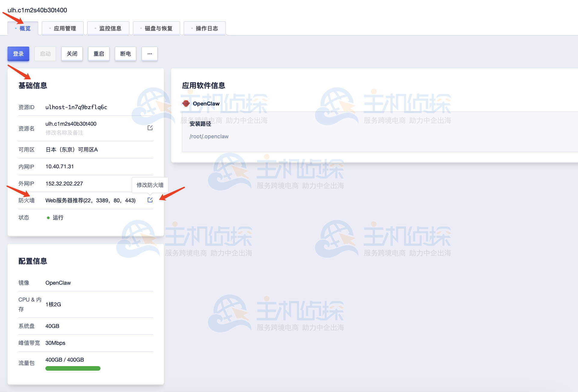Click the disabled 启动 start button

[45, 54]
